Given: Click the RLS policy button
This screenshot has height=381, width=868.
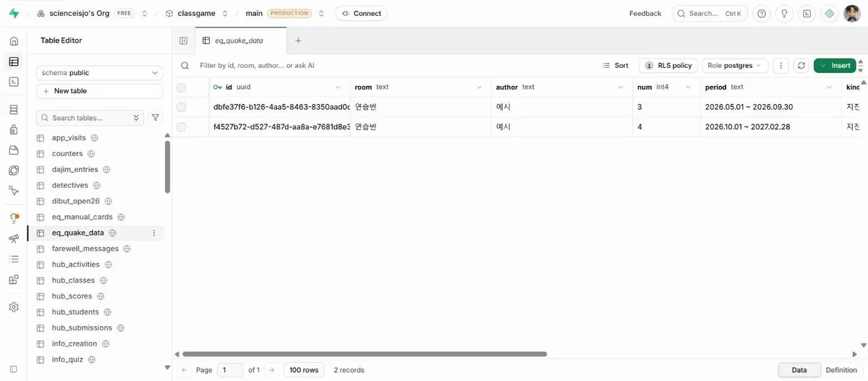Looking at the screenshot, I should [x=668, y=65].
